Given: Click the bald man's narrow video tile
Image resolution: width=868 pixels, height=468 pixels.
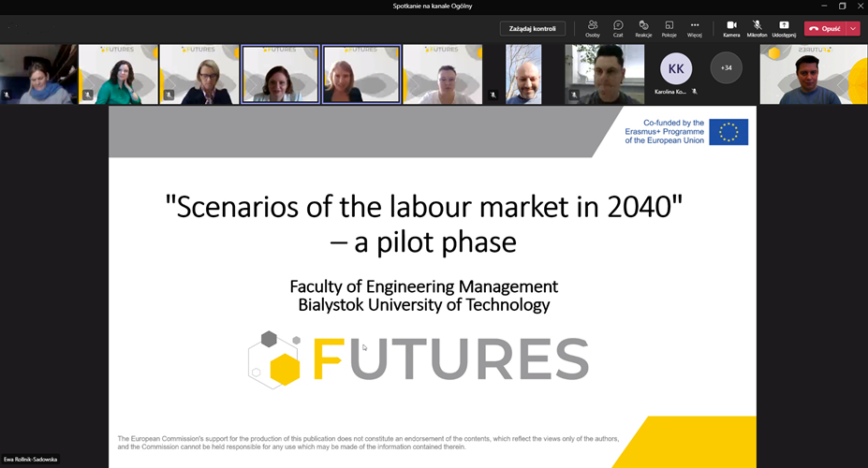Looking at the screenshot, I should coord(523,74).
